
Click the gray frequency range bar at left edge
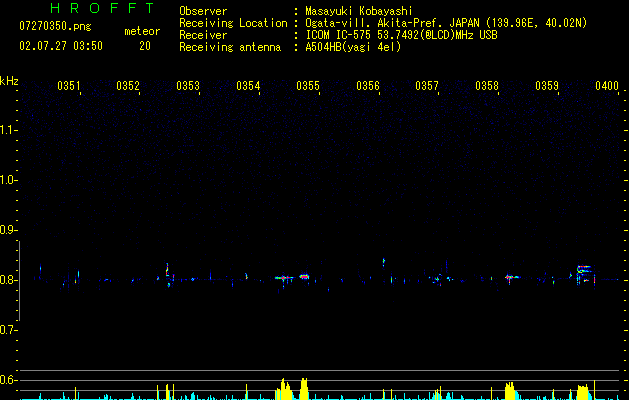pyautogui.click(x=19, y=281)
